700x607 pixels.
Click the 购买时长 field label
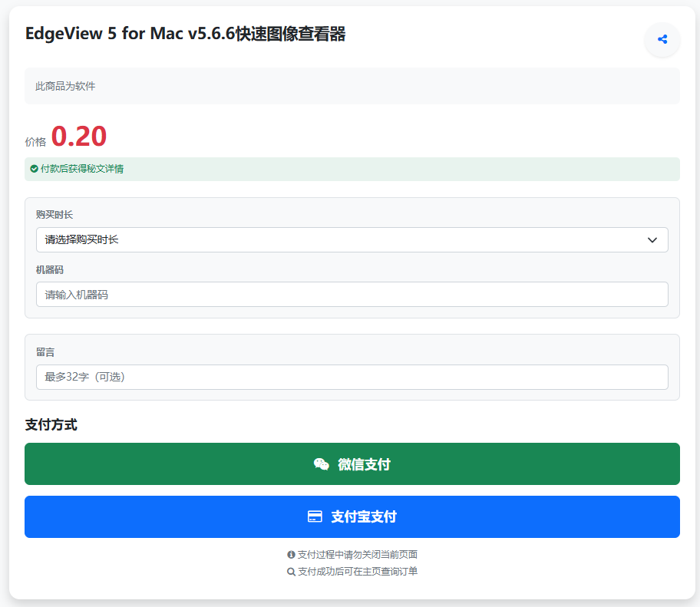tap(54, 215)
